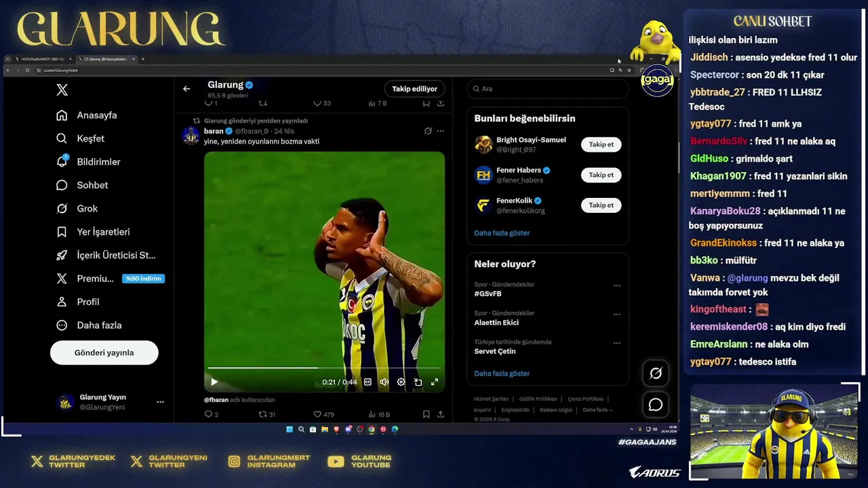The image size is (868, 488).
Task: Open #GSvFB trend
Action: click(488, 294)
